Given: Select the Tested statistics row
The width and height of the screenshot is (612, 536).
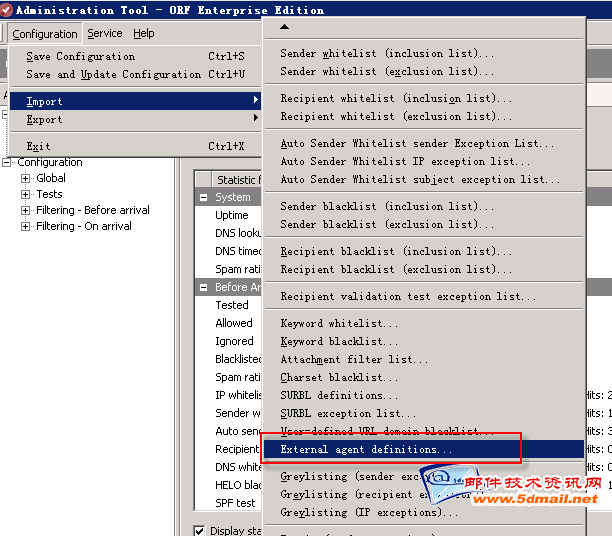Looking at the screenshot, I should pyautogui.click(x=232, y=305).
